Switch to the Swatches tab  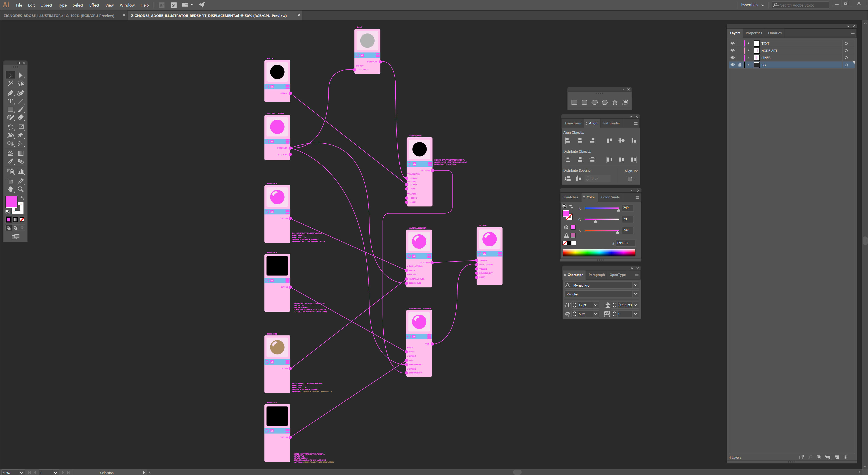[571, 197]
